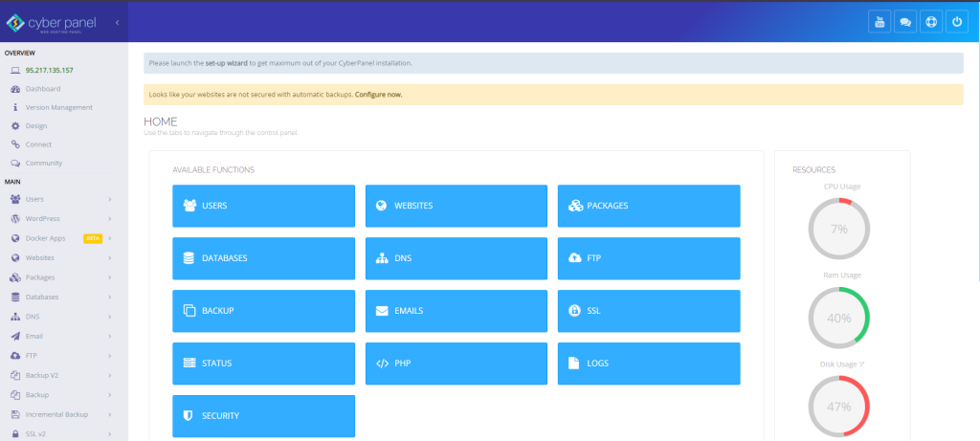Open the SECURITY function tile

point(264,416)
